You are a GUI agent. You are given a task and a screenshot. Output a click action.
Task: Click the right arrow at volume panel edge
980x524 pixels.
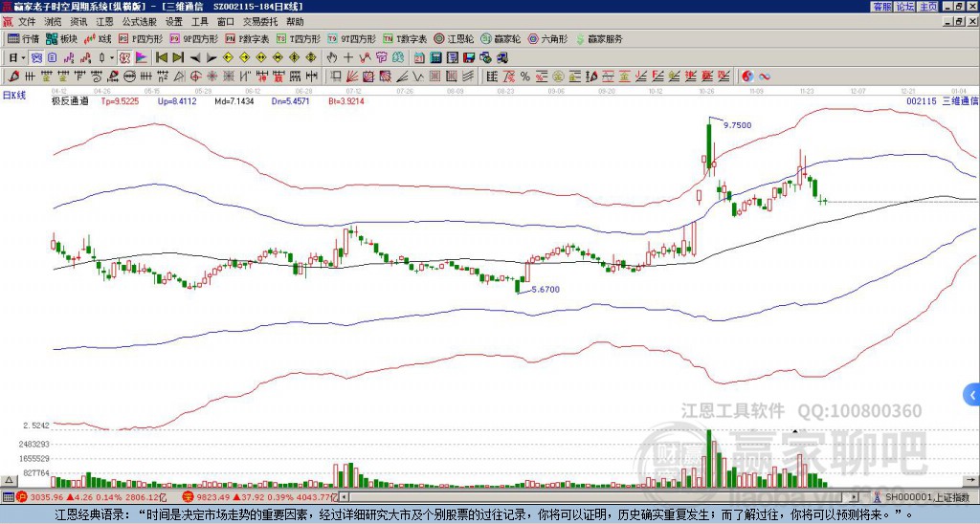coord(972,480)
